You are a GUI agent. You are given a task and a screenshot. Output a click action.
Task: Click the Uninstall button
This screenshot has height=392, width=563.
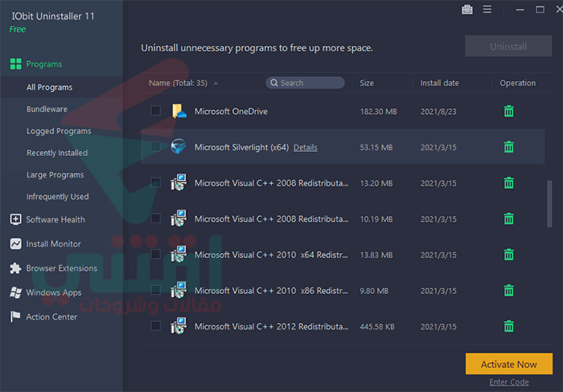508,46
